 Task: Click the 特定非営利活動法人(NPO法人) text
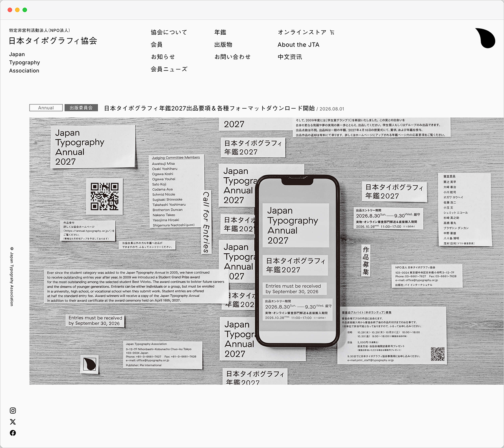(x=40, y=30)
